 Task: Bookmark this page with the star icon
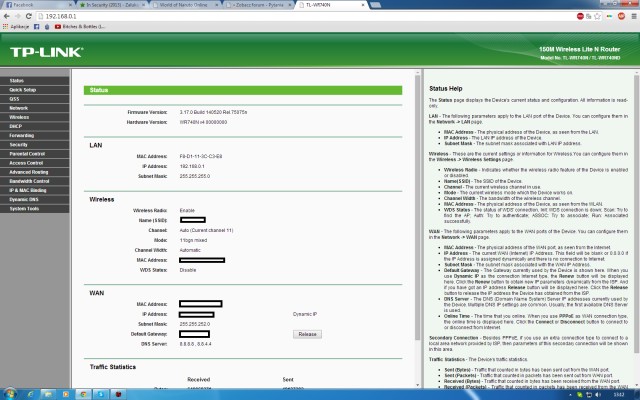[x=597, y=16]
